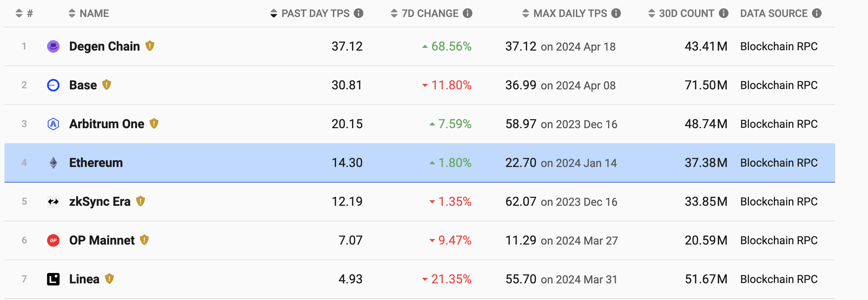Click the warning shield beside Linea
Image resolution: width=868 pixels, height=300 pixels.
point(109,279)
